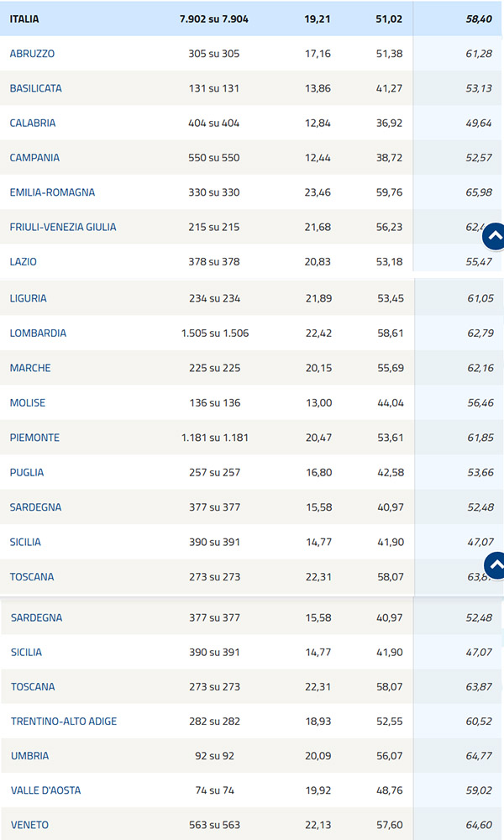Open CALABRIA results
Image resolution: width=504 pixels, height=840 pixels.
[33, 123]
